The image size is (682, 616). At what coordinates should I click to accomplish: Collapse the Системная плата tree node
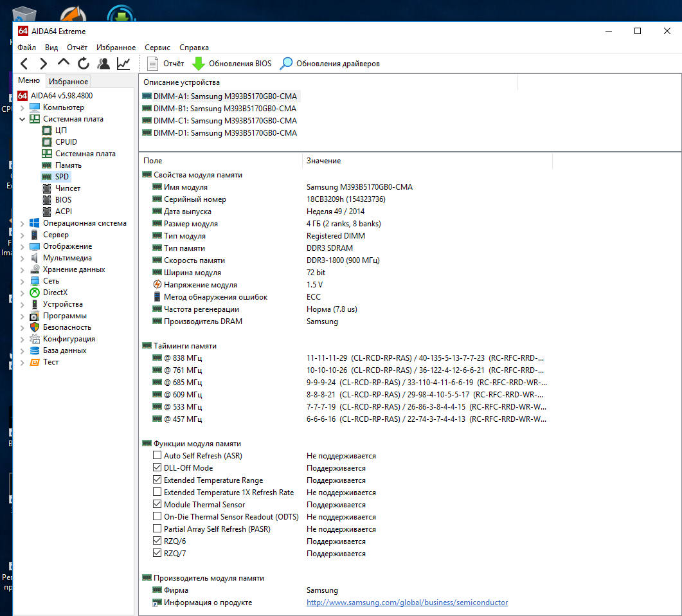pyautogui.click(x=22, y=119)
